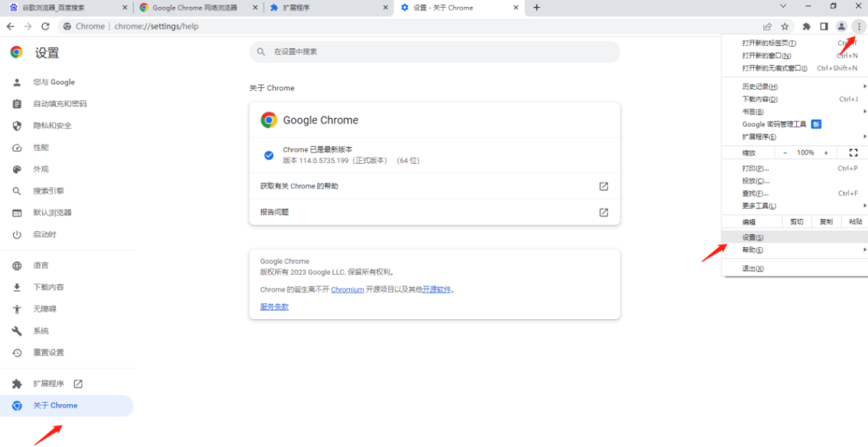Close the Google Chrome 网络浏览器 tab
The image size is (868, 447).
point(255,8)
